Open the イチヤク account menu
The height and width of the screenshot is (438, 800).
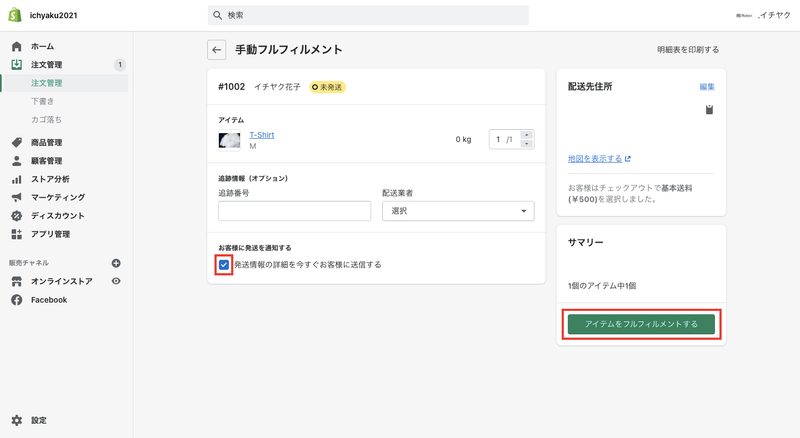[763, 15]
